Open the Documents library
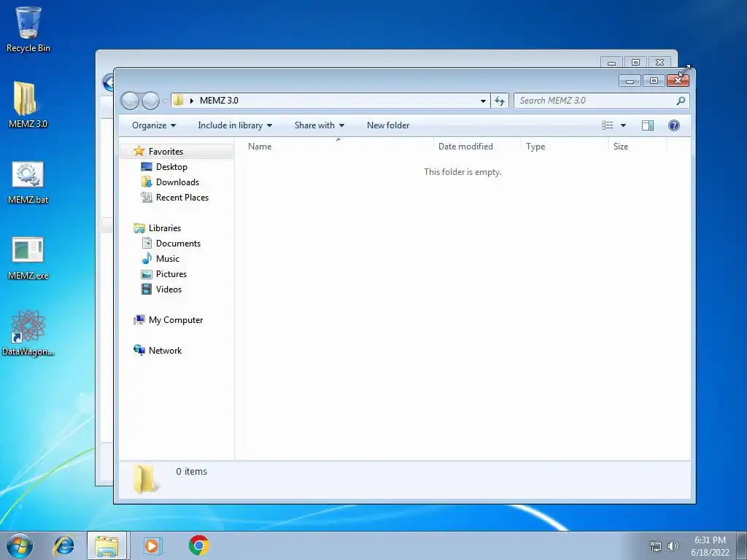This screenshot has width=747, height=560. tap(171, 244)
